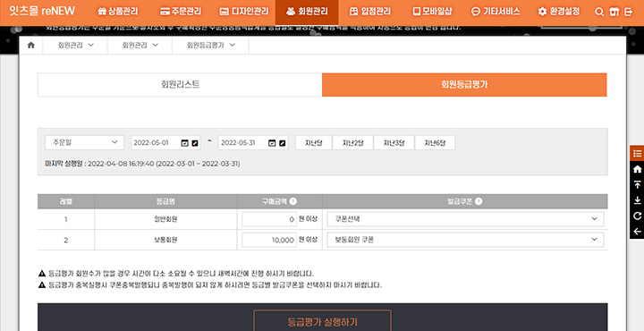Open the 기타서비스 menu
644x331 pixels.
[496, 12]
